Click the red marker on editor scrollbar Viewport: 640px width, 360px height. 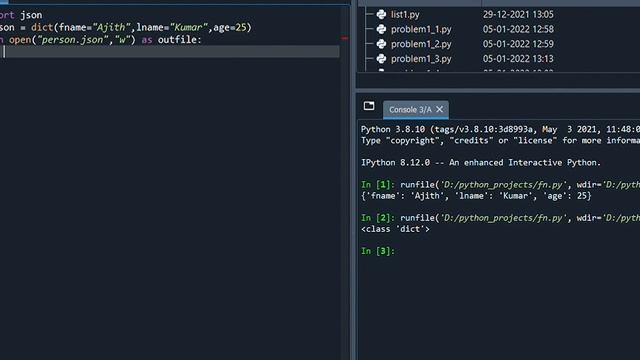[344, 38]
